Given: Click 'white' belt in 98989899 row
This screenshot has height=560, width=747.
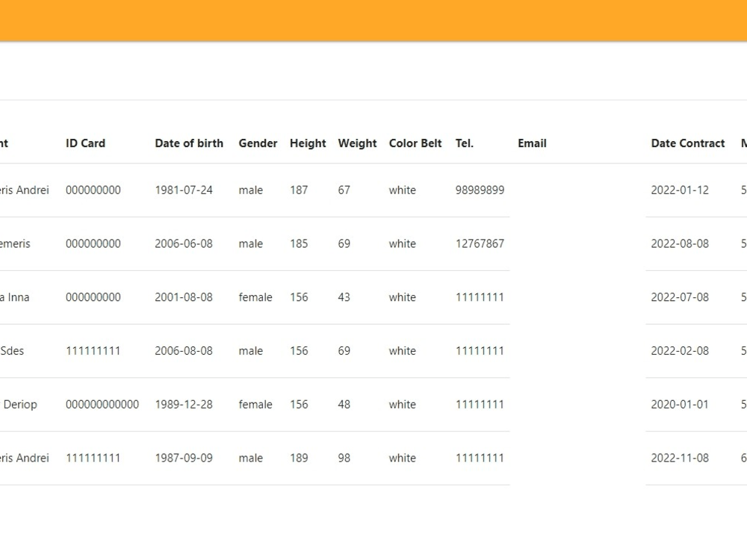Looking at the screenshot, I should click(x=403, y=190).
